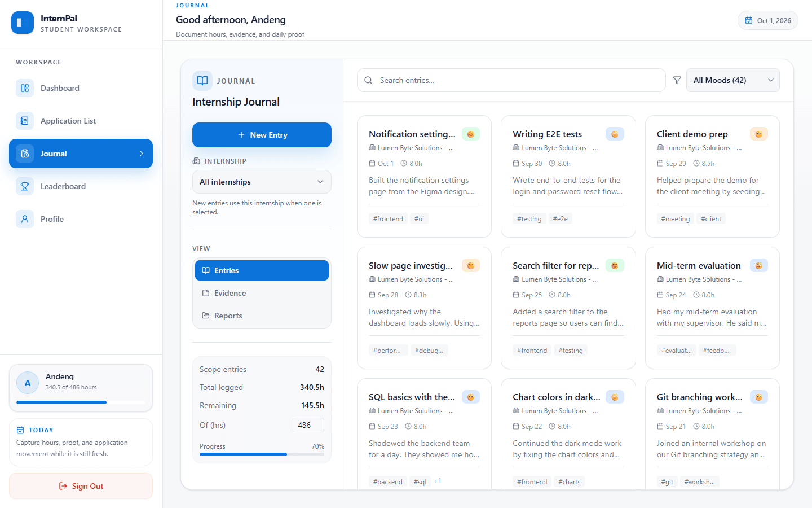Click the InternPal logo icon

point(23,23)
